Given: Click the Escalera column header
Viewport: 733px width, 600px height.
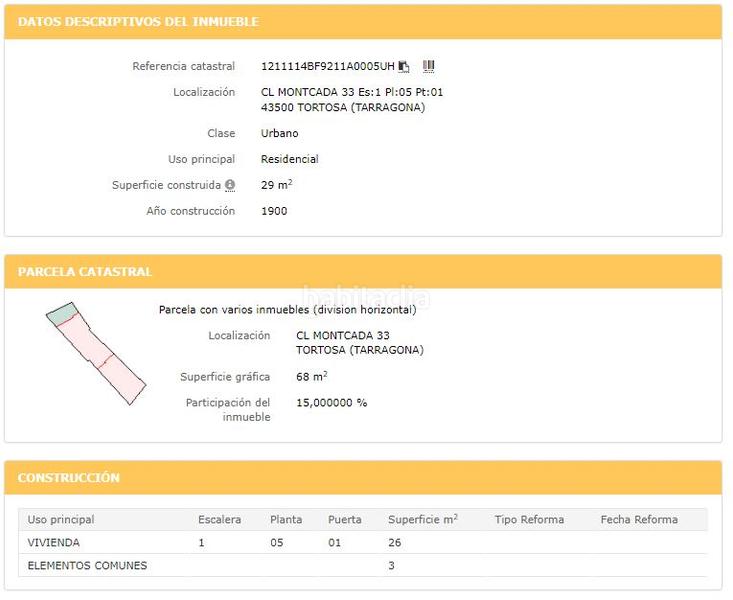Looking at the screenshot, I should click(219, 520).
